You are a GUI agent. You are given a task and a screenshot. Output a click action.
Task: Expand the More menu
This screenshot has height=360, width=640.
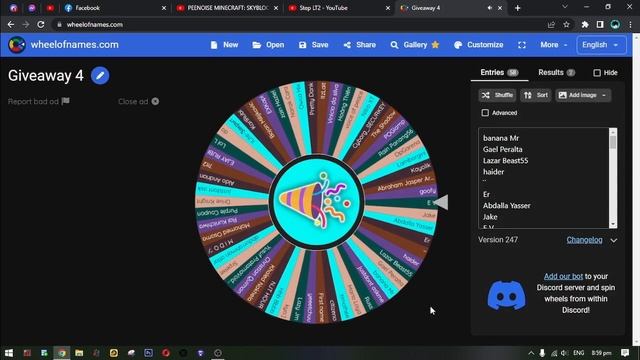point(554,45)
